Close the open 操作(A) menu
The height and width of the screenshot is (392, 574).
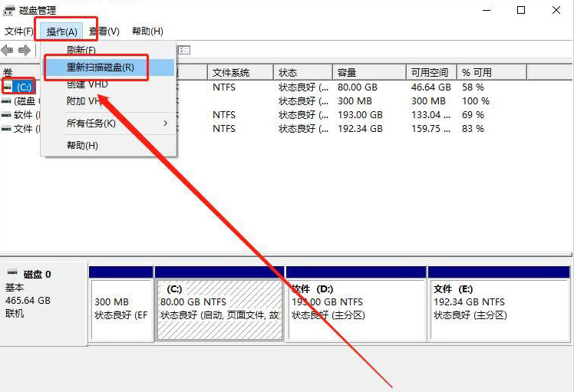click(x=61, y=31)
